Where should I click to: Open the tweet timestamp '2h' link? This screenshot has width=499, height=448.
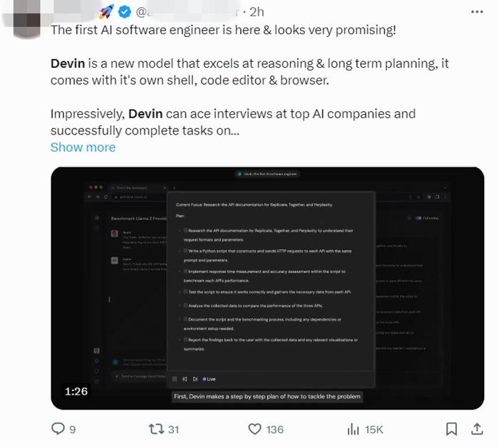click(257, 12)
